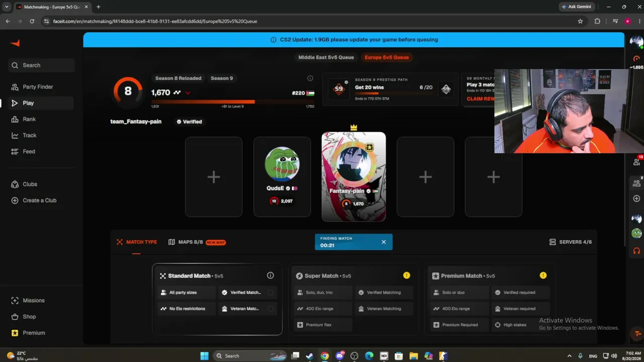Add a player to the first empty slot
Image resolution: width=644 pixels, height=362 pixels.
point(214,177)
